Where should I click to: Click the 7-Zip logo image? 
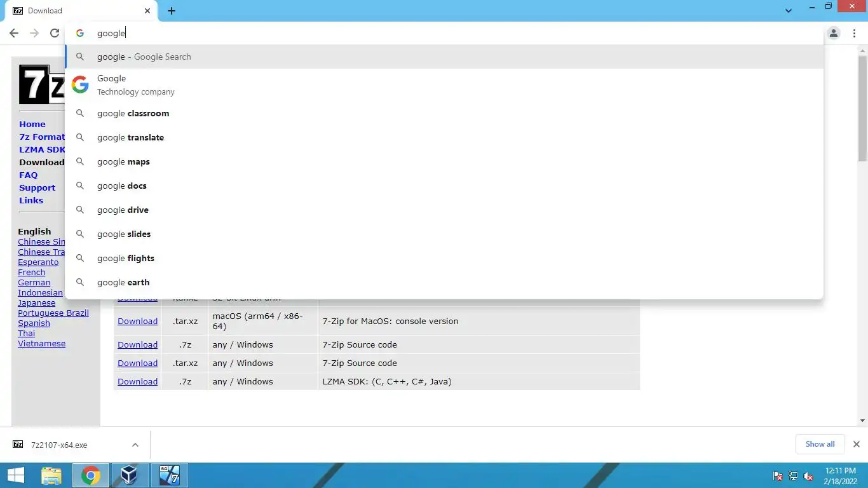pos(42,85)
